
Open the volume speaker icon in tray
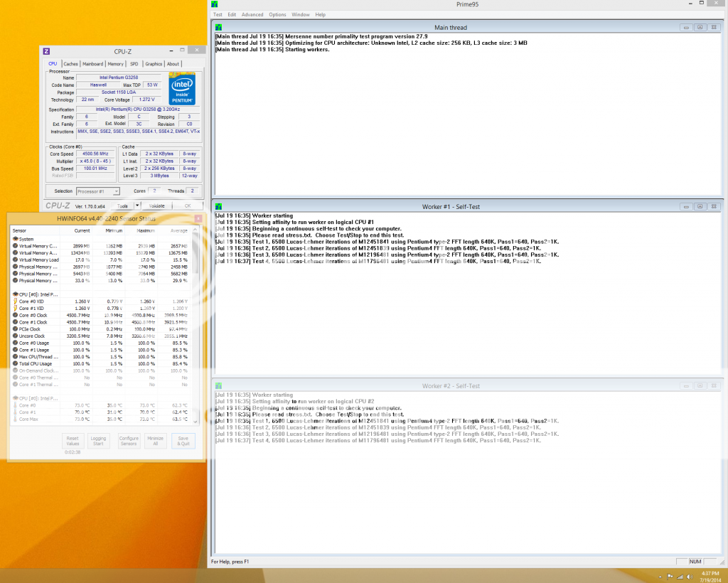688,576
